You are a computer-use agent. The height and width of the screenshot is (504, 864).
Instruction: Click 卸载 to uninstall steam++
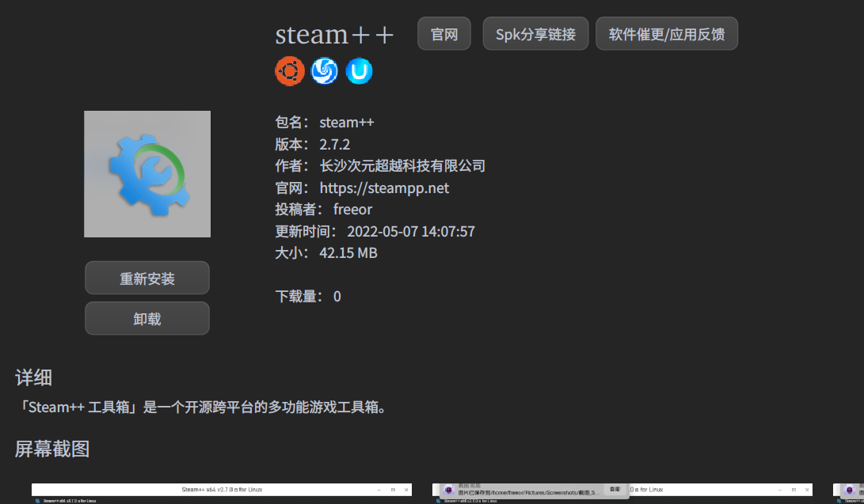pos(147,318)
